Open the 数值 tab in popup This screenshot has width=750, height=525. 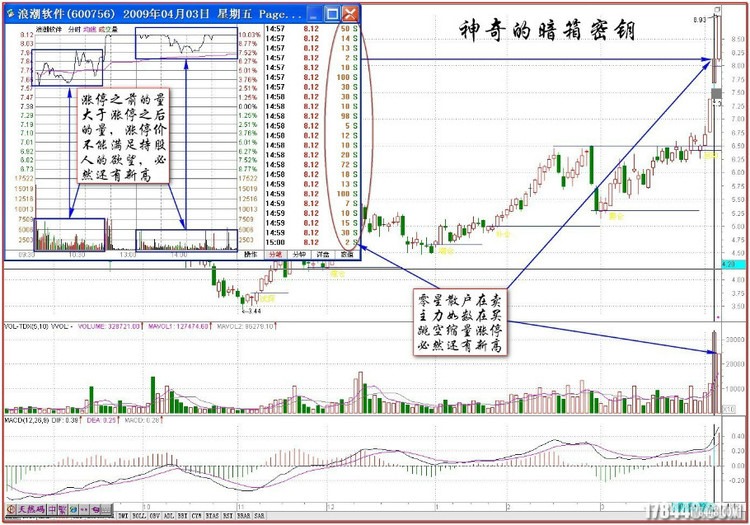click(x=347, y=255)
